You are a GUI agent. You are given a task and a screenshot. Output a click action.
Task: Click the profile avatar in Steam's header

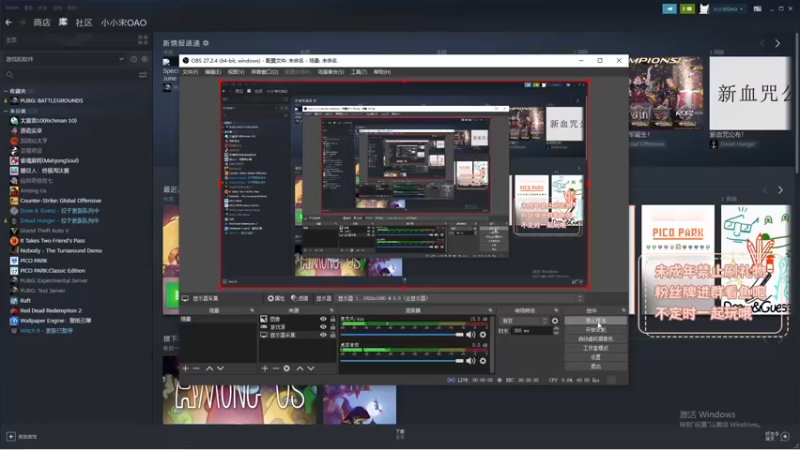[x=704, y=9]
